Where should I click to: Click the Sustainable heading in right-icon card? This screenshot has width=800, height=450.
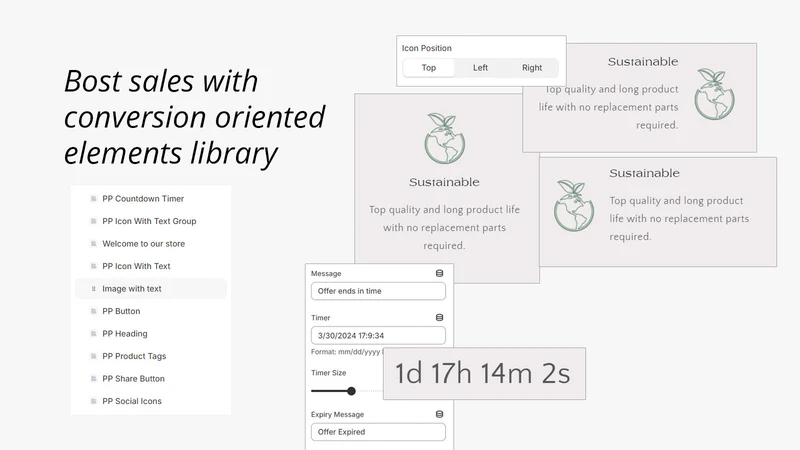tap(643, 62)
